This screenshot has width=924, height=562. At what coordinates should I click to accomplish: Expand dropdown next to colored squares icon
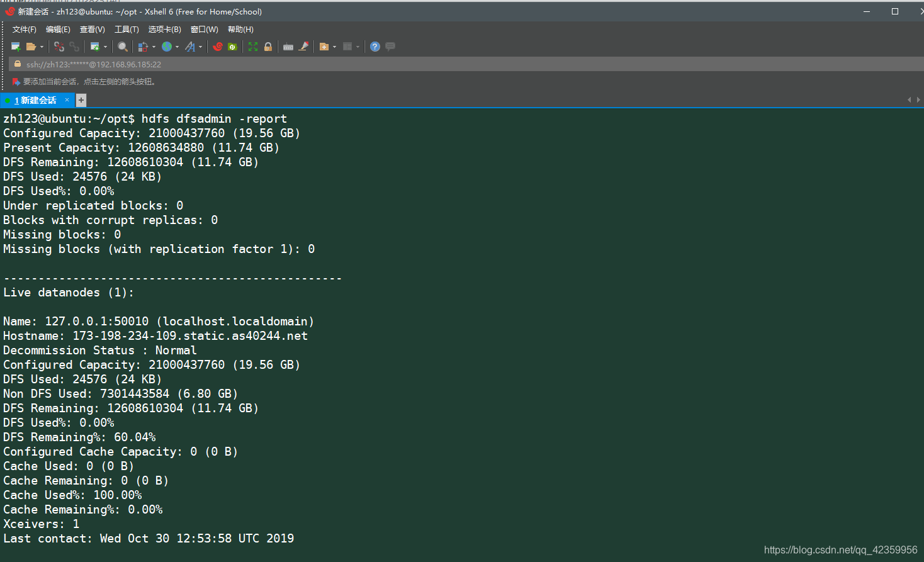(x=154, y=47)
